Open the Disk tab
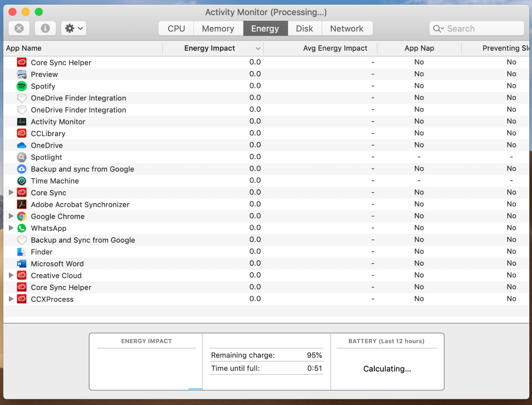Screen dimensions: 532x405 pyautogui.click(x=305, y=28)
